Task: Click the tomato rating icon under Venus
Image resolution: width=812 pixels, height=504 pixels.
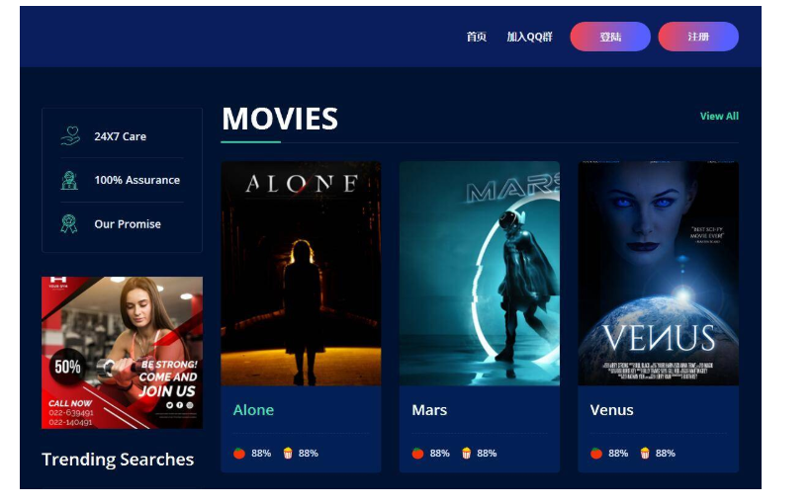Action: [x=596, y=454]
